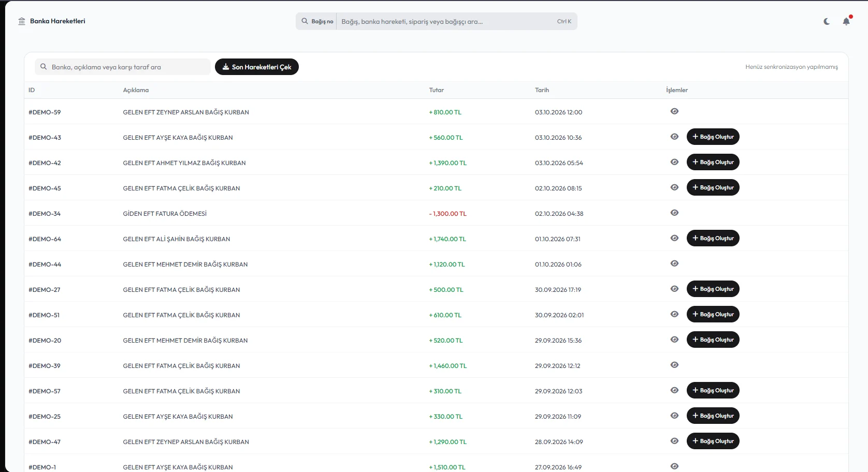This screenshot has height=472, width=868.
Task: Create donation for #DEMO-43 transaction
Action: pos(713,137)
